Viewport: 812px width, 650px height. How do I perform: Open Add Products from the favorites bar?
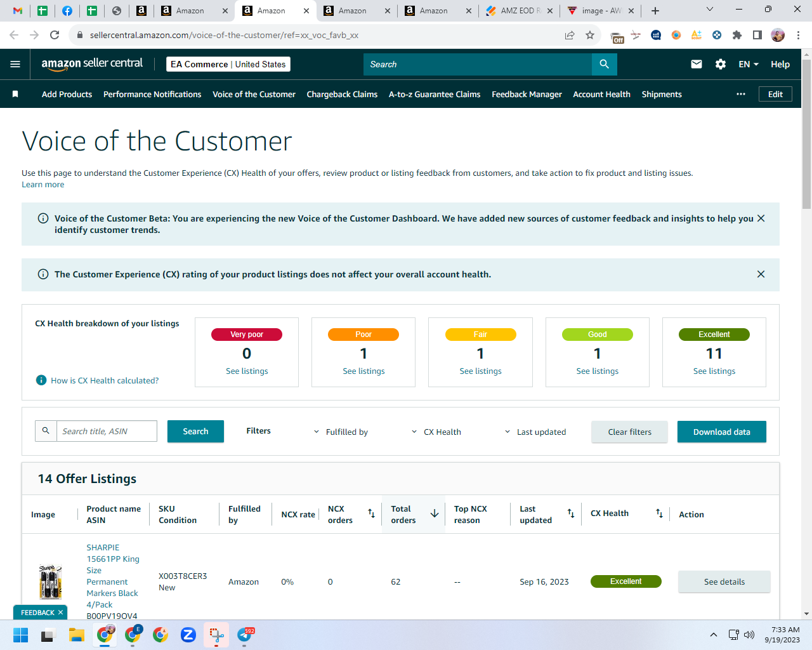coord(67,94)
